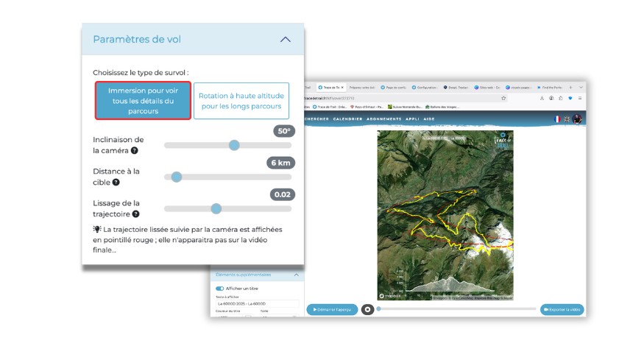This screenshot has width=644, height=346.
Task: Click the Exporter la vidéo button
Action: pyautogui.click(x=562, y=309)
